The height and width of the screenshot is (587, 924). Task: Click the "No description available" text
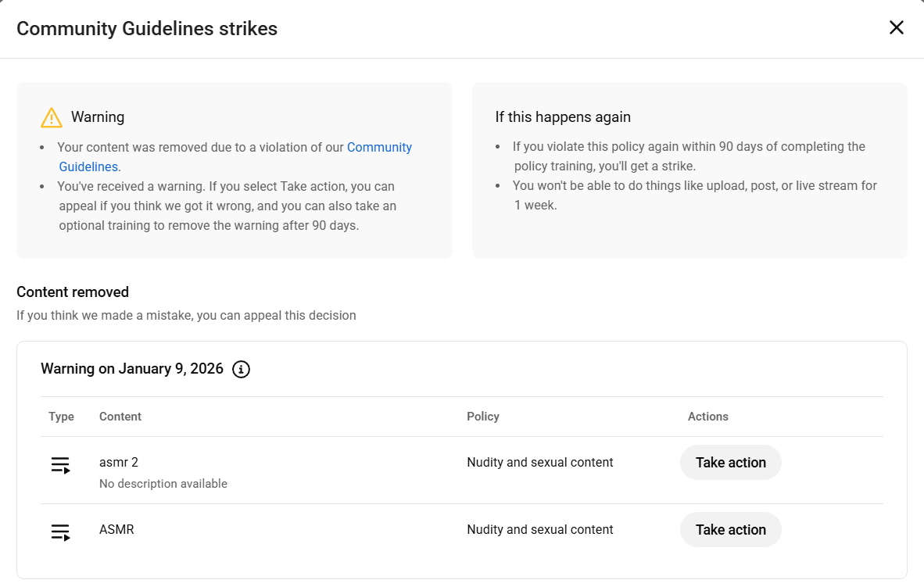(163, 484)
